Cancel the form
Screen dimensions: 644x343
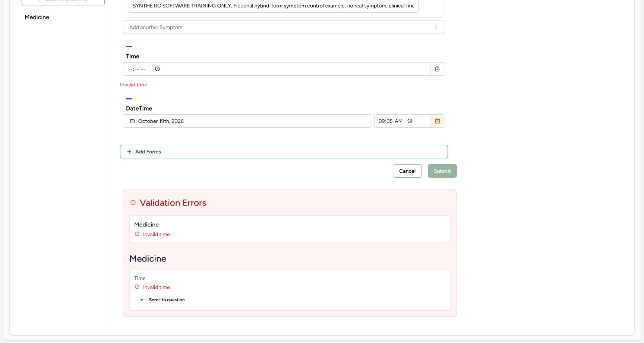(x=407, y=171)
